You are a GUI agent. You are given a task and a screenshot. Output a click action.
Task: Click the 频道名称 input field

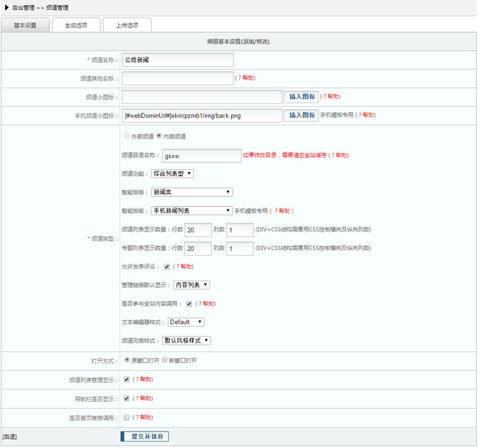(177, 60)
